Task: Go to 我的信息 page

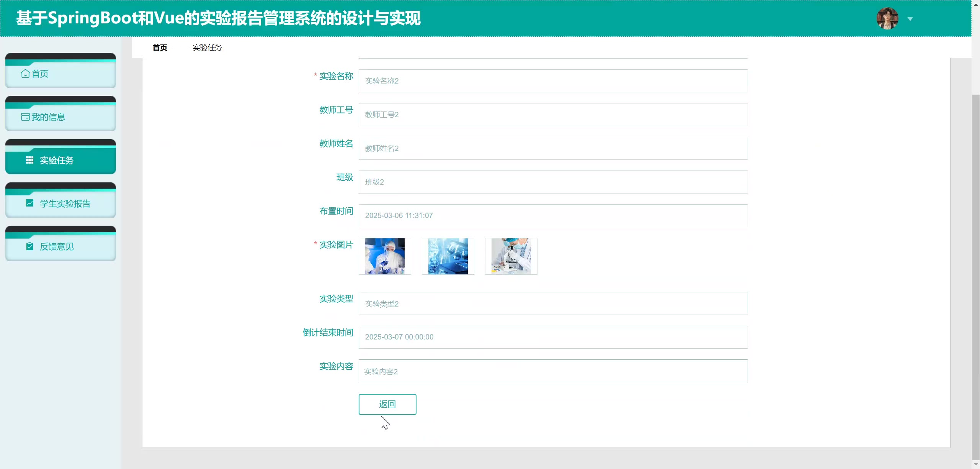Action: click(x=48, y=117)
